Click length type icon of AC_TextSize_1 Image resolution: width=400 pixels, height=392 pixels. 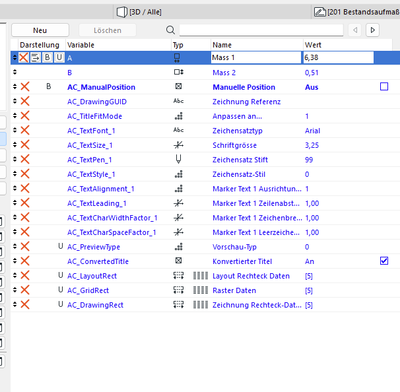(x=179, y=145)
